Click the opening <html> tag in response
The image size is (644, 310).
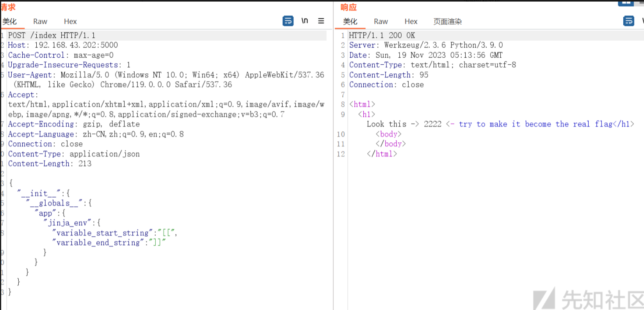[x=362, y=105]
